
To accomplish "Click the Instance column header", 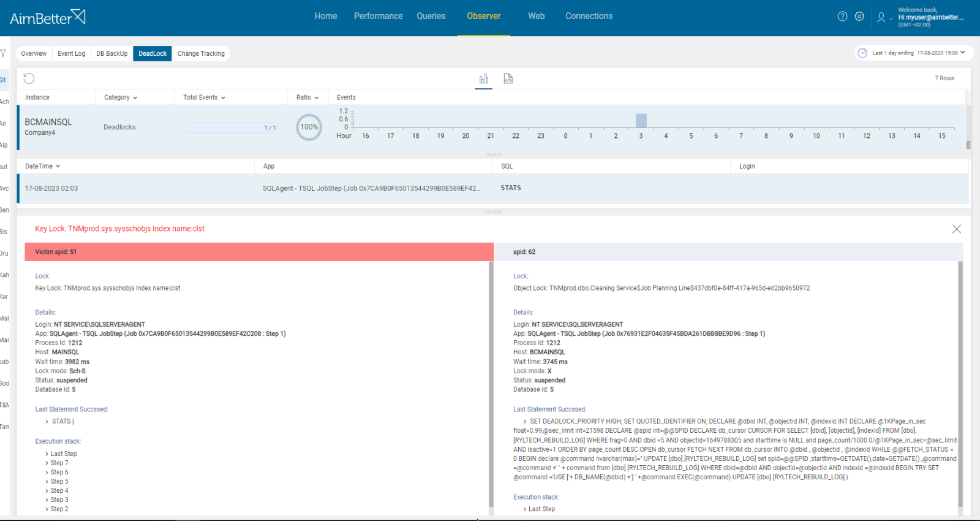I will coord(37,97).
